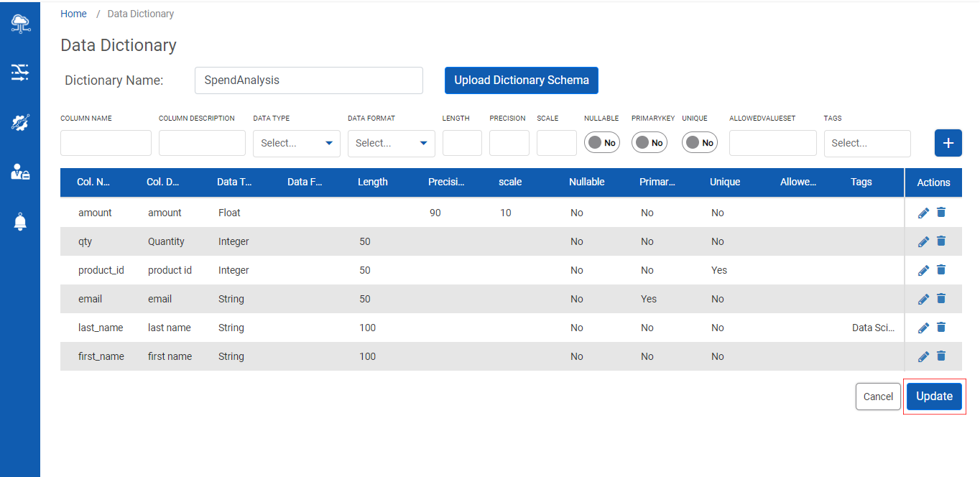The width and height of the screenshot is (980, 477).
Task: Click the Unique table header
Action: [x=725, y=182]
